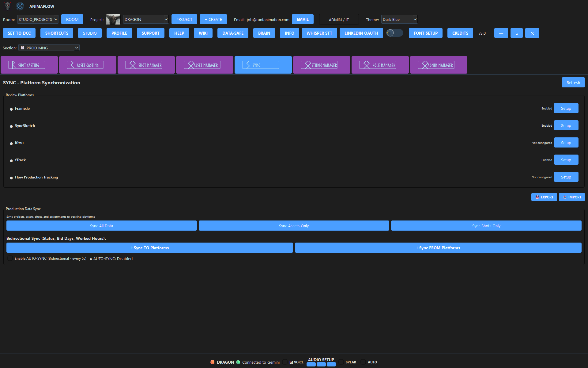Click the first AUDIO SETUP level bar

click(x=311, y=365)
